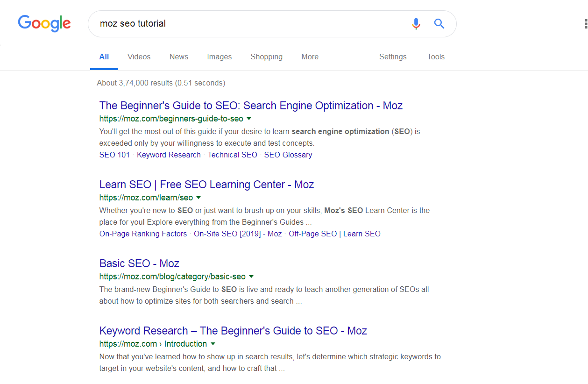Click the search box containing moz seo tutorial
Image resolution: width=588 pixels, height=384 pixels.
pos(272,23)
